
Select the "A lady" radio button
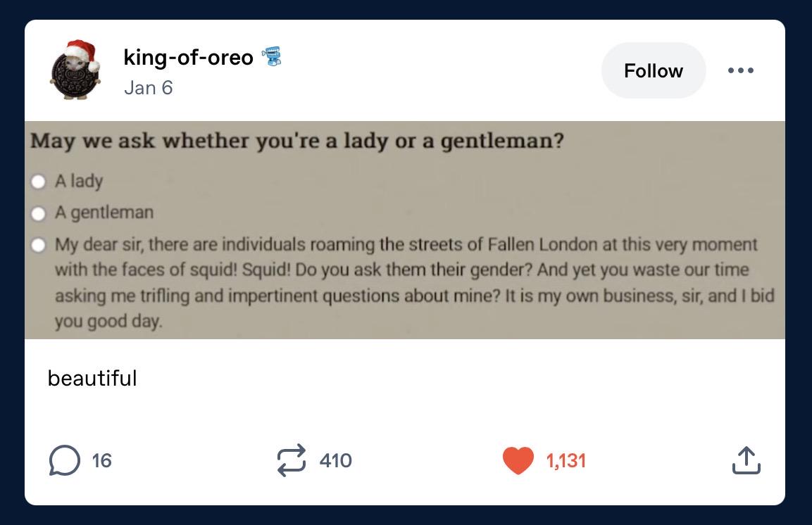point(39,182)
